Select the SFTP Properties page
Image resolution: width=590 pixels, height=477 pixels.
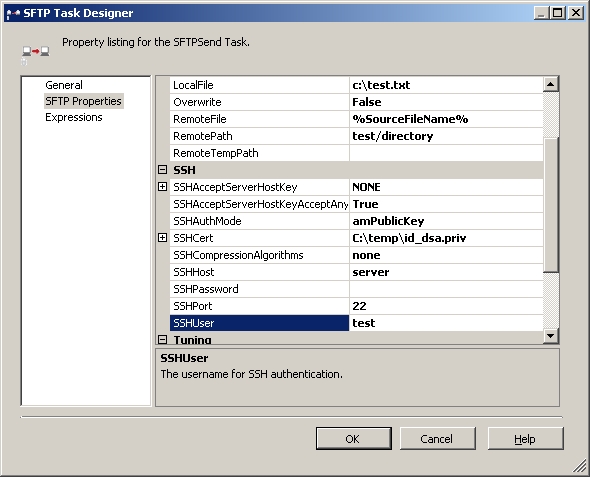(x=84, y=101)
